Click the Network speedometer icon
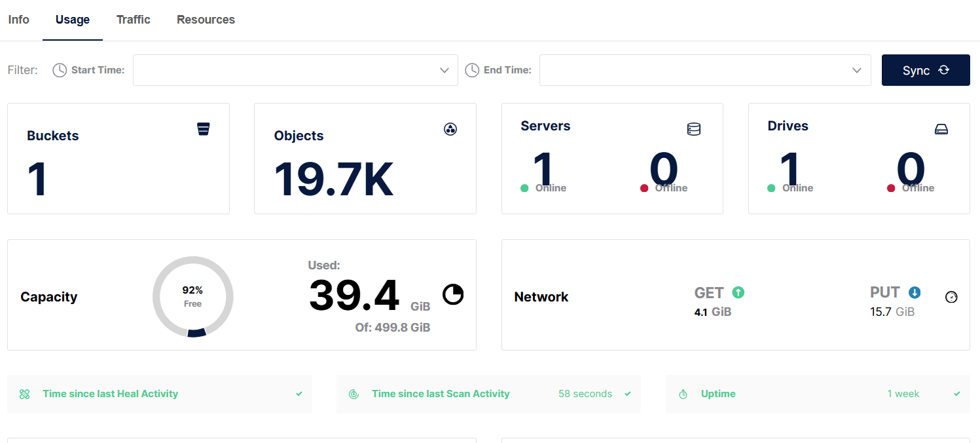 952,297
